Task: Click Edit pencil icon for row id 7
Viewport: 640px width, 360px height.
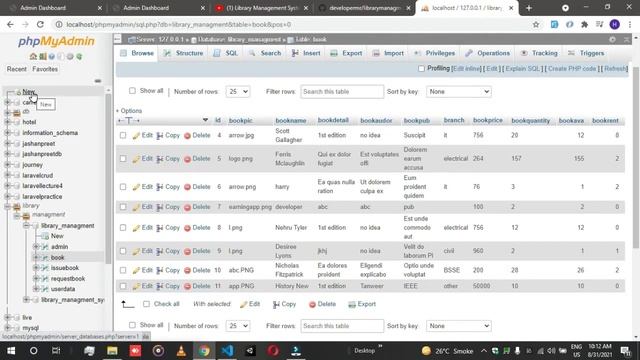Action: [136, 207]
